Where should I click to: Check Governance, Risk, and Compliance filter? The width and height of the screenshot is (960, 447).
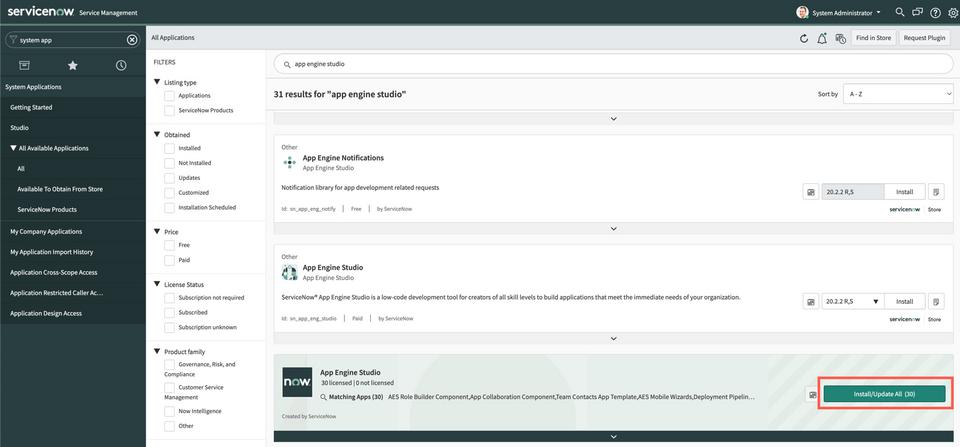(x=169, y=365)
